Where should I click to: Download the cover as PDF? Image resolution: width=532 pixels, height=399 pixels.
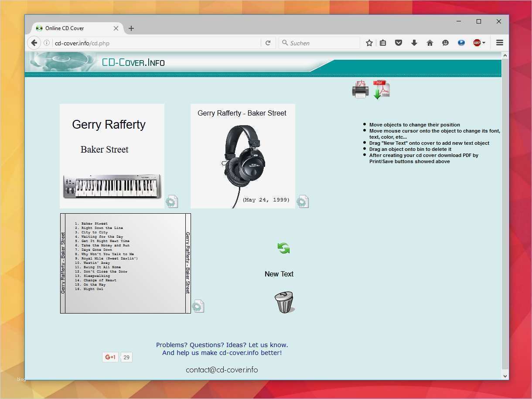click(381, 89)
